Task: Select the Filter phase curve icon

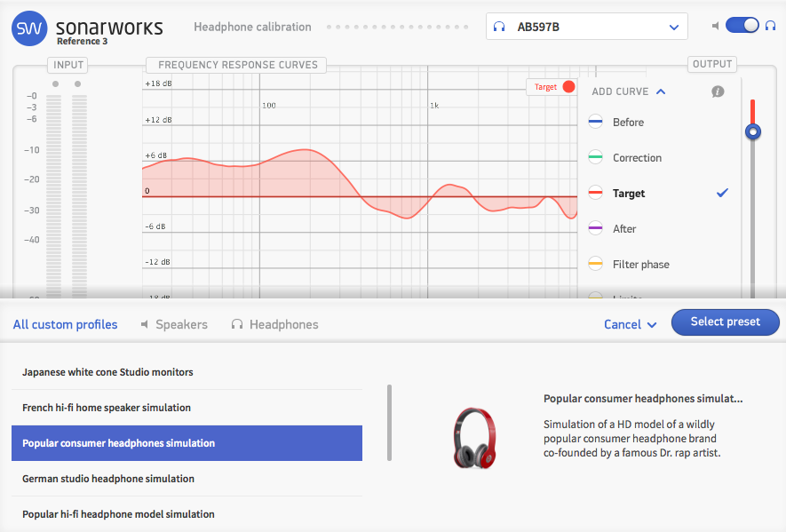Action: pos(594,264)
